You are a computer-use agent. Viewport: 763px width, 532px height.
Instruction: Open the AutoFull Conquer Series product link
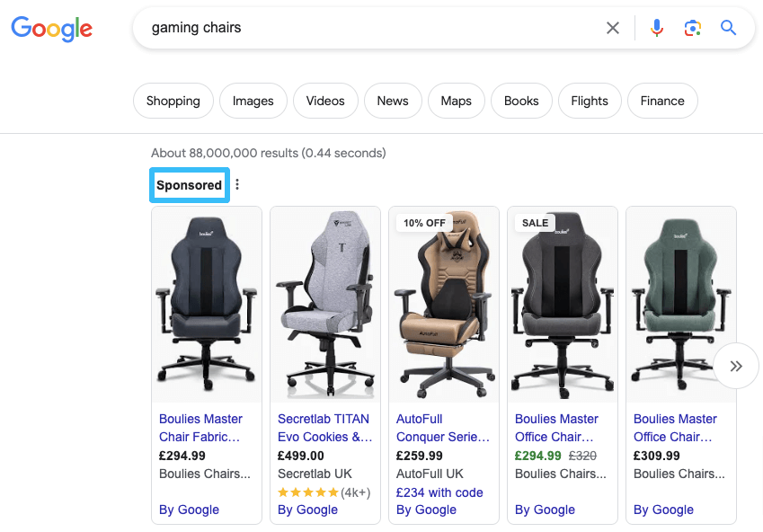pos(443,428)
